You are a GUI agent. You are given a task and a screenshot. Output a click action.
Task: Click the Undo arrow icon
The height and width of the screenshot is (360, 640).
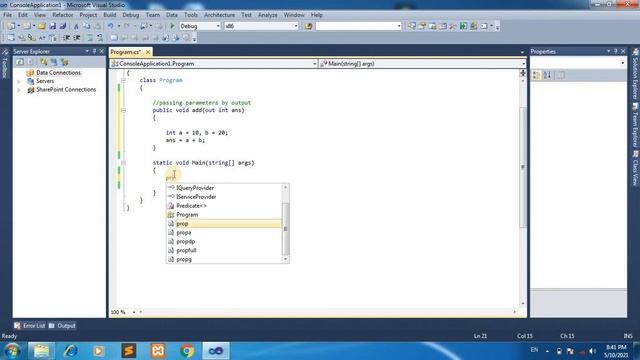[x=110, y=26]
